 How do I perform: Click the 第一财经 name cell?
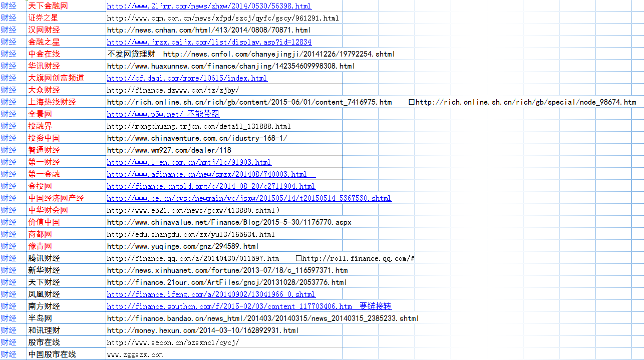[x=66, y=162]
